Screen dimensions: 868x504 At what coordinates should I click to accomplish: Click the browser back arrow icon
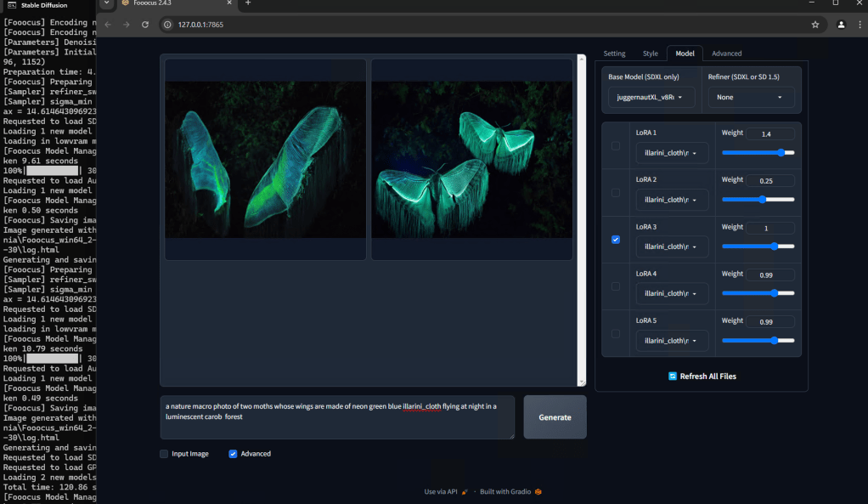pos(108,25)
